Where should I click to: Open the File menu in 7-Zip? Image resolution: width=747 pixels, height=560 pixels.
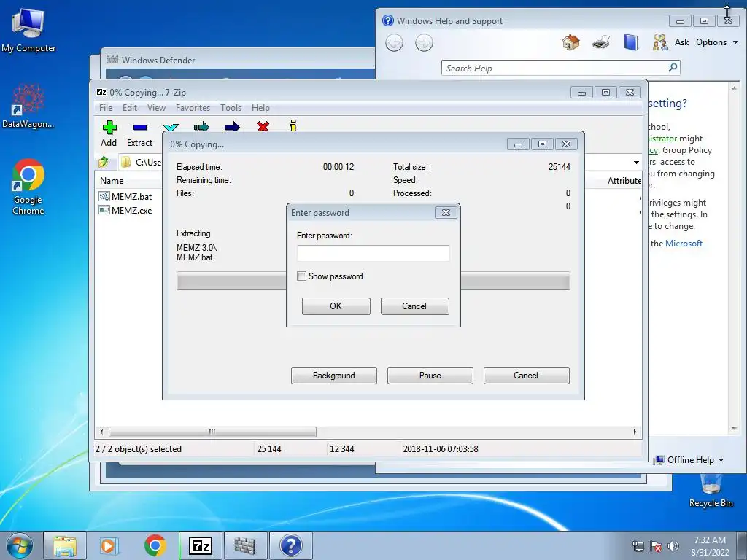tap(106, 108)
